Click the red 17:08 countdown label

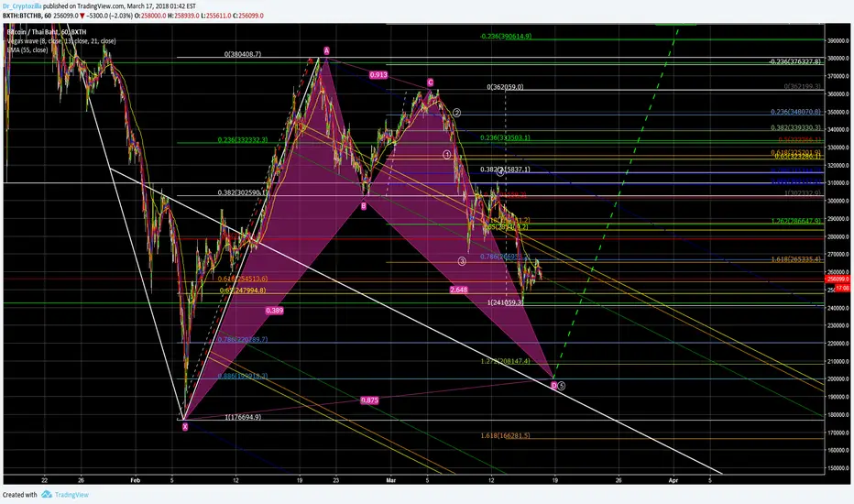843,288
